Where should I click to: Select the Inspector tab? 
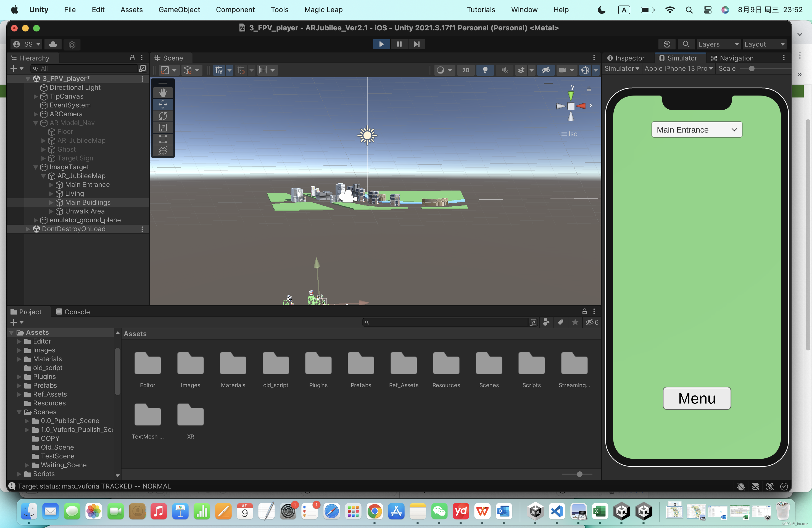[626, 58]
